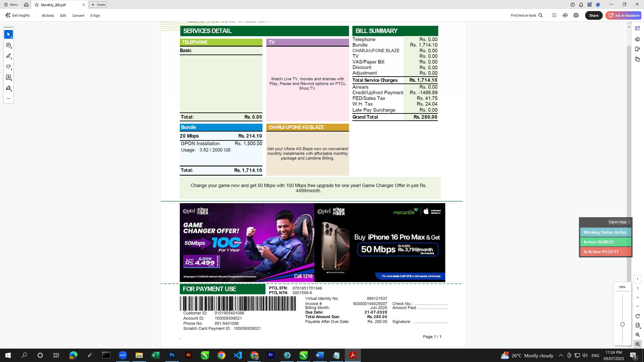Open All tools panel
The height and width of the screenshot is (362, 644).
(48, 15)
